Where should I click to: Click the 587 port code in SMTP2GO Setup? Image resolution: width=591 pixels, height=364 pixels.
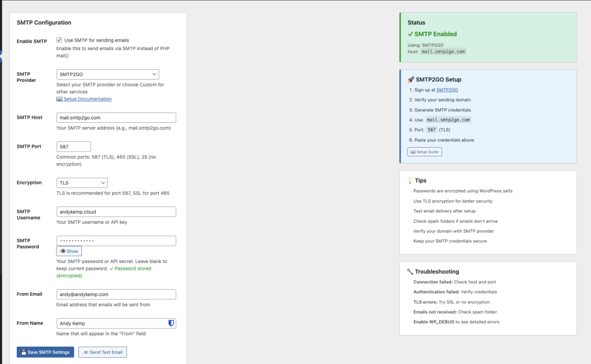(432, 130)
